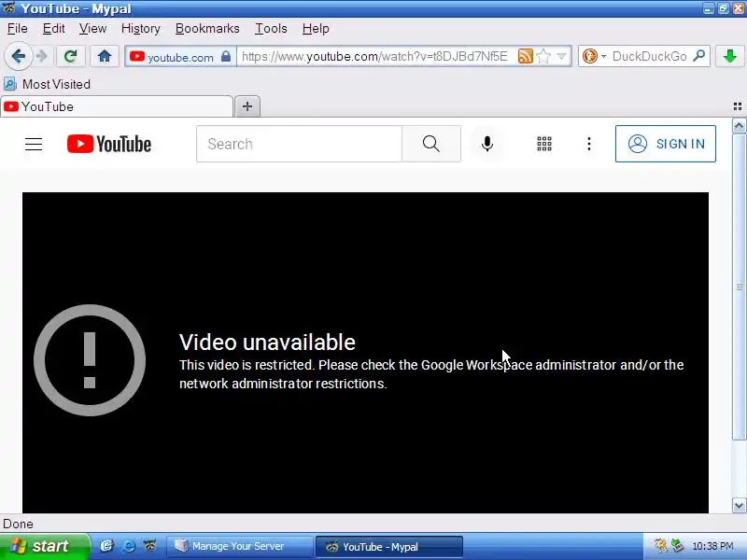Image resolution: width=747 pixels, height=560 pixels.
Task: Open the View menu
Action: tap(92, 29)
